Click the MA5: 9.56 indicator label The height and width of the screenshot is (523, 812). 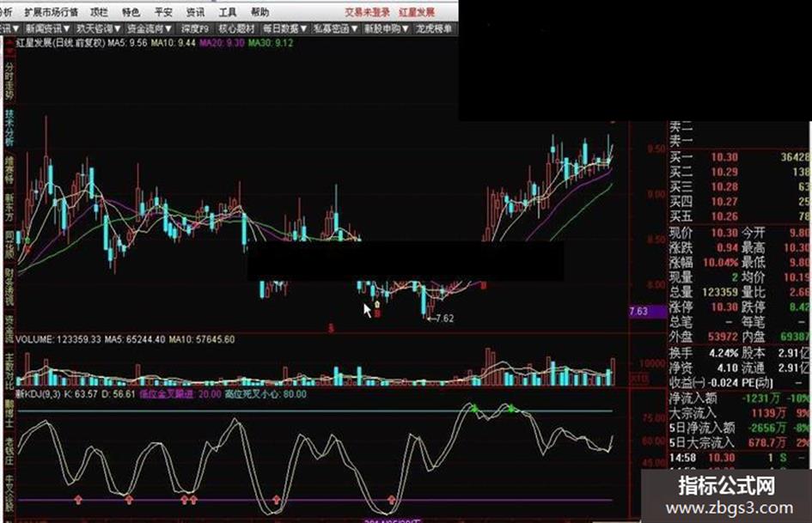point(127,43)
